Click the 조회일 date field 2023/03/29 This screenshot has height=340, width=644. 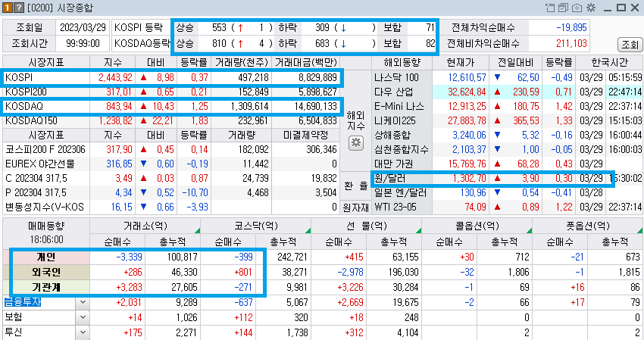83,27
